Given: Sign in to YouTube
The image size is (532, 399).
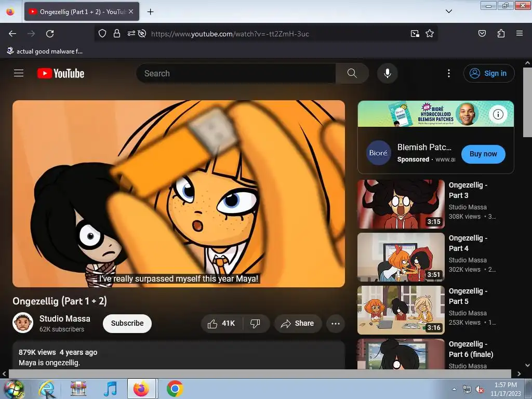Looking at the screenshot, I should click(489, 73).
